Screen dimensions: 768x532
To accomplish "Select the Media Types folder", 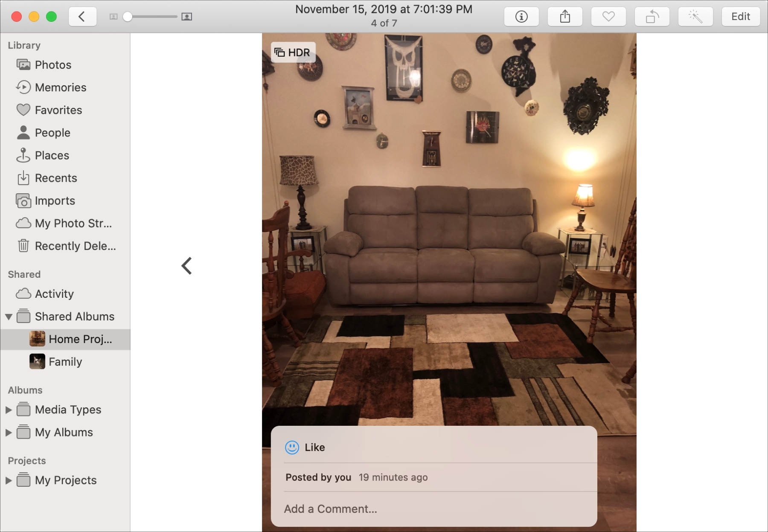I will point(65,410).
